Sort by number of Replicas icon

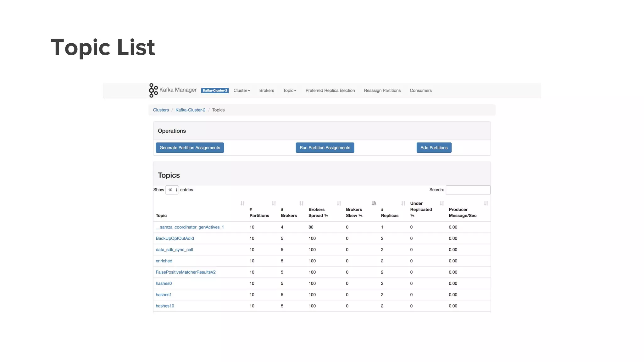(403, 203)
